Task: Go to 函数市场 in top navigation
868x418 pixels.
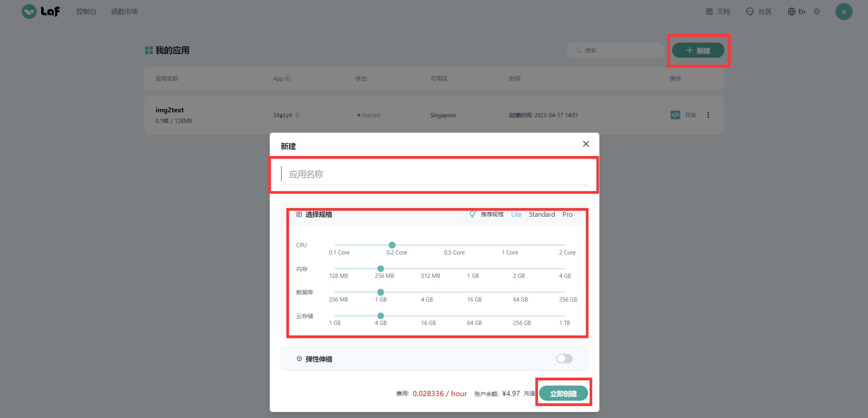Action: click(124, 12)
